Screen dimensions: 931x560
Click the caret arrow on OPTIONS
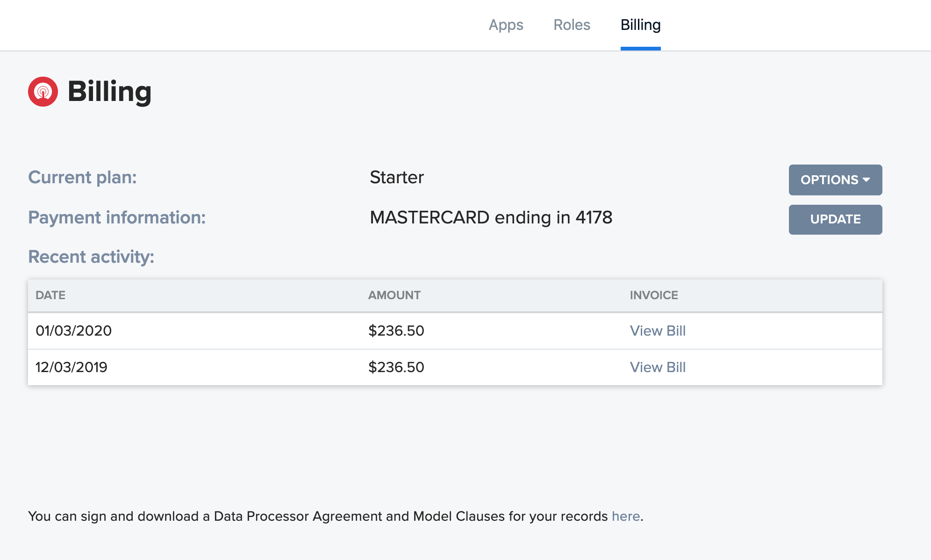[867, 180]
